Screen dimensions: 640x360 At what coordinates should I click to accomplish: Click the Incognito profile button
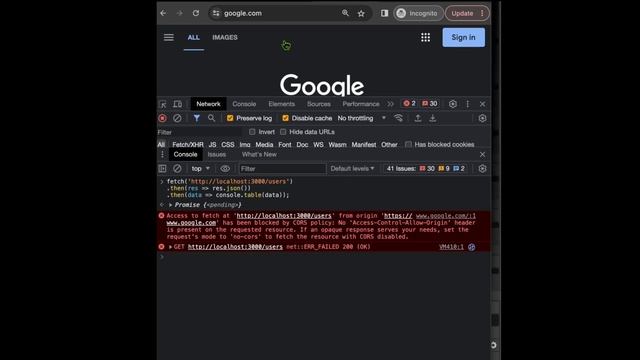418,13
